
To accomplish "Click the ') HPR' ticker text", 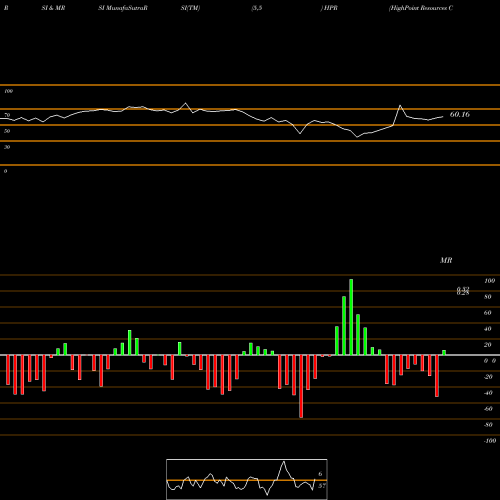I will (x=329, y=8).
